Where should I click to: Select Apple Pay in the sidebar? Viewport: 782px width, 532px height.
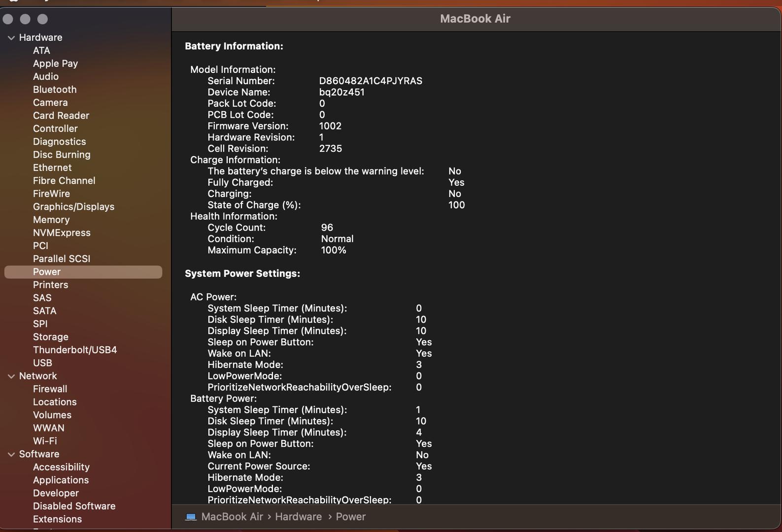tap(55, 64)
